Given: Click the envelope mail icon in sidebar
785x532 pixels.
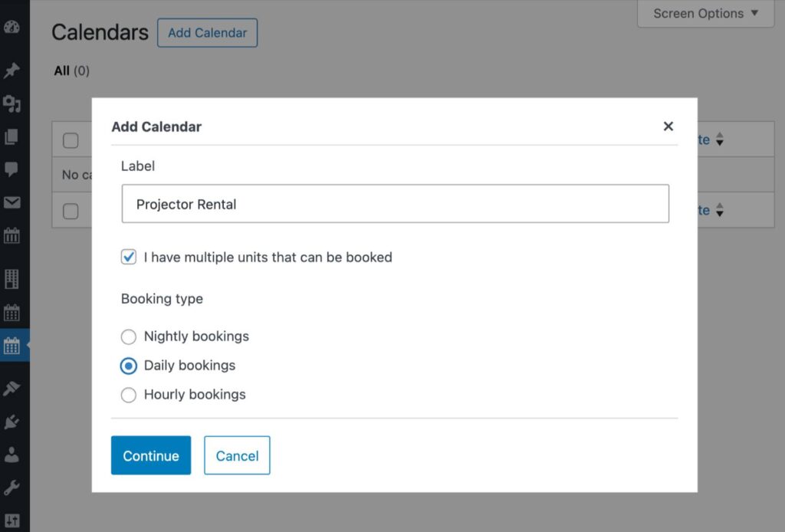Looking at the screenshot, I should pos(11,202).
